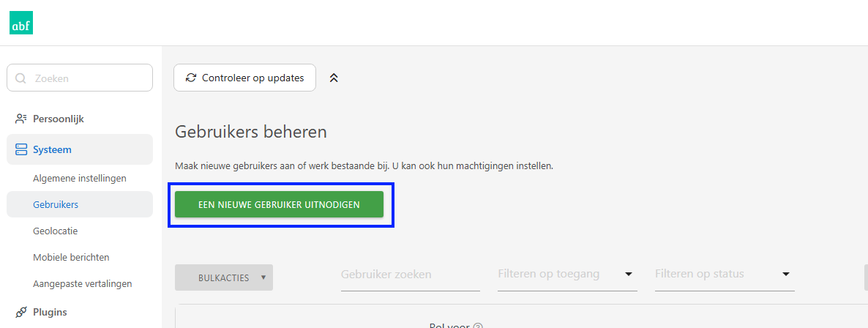The image size is (868, 328).
Task: Collapse the header with the double chevron icon
Action: pos(334,78)
